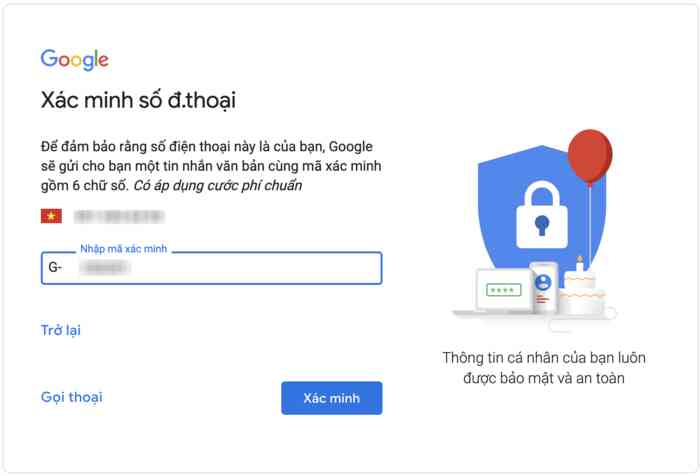Image resolution: width=700 pixels, height=476 pixels.
Task: Click the Google logo
Action: [75, 60]
